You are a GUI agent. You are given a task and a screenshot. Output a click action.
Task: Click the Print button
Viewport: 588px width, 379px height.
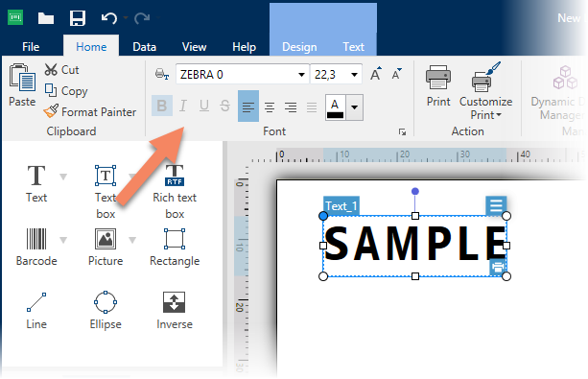pyautogui.click(x=438, y=86)
